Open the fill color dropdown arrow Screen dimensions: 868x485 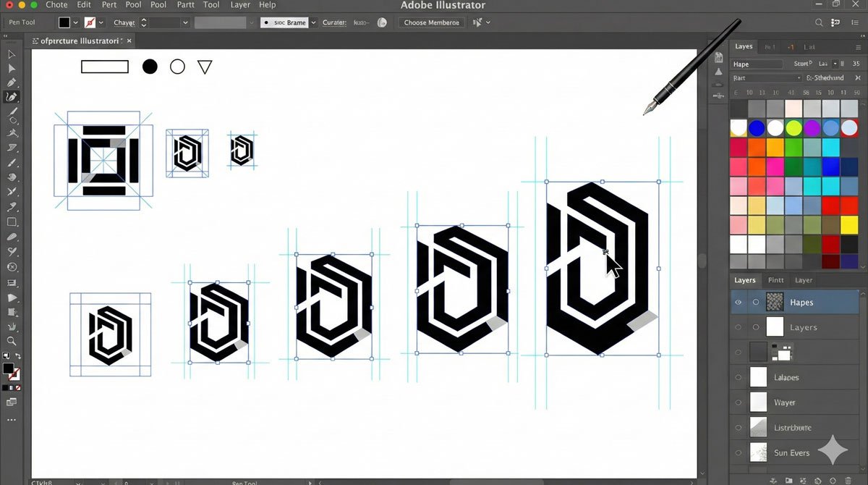pyautogui.click(x=76, y=22)
